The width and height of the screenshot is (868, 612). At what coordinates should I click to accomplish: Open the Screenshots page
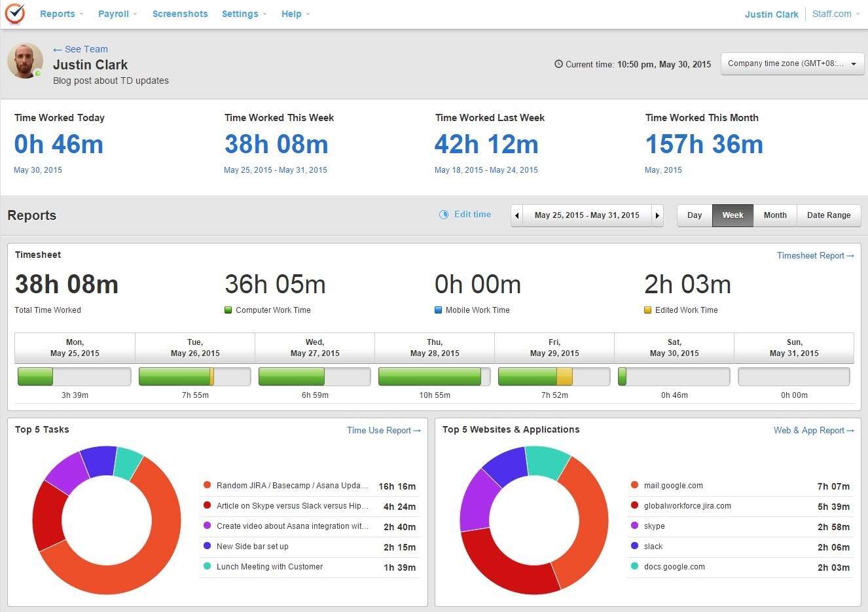[x=180, y=14]
